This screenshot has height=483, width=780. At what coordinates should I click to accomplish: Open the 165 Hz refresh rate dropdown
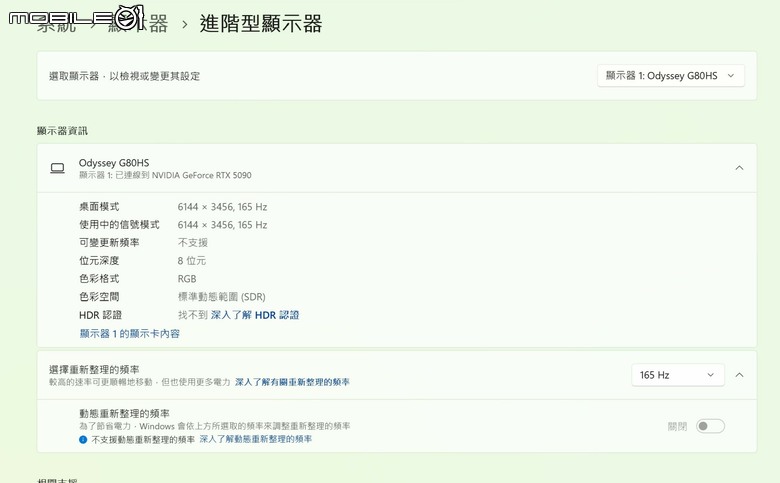(x=678, y=375)
